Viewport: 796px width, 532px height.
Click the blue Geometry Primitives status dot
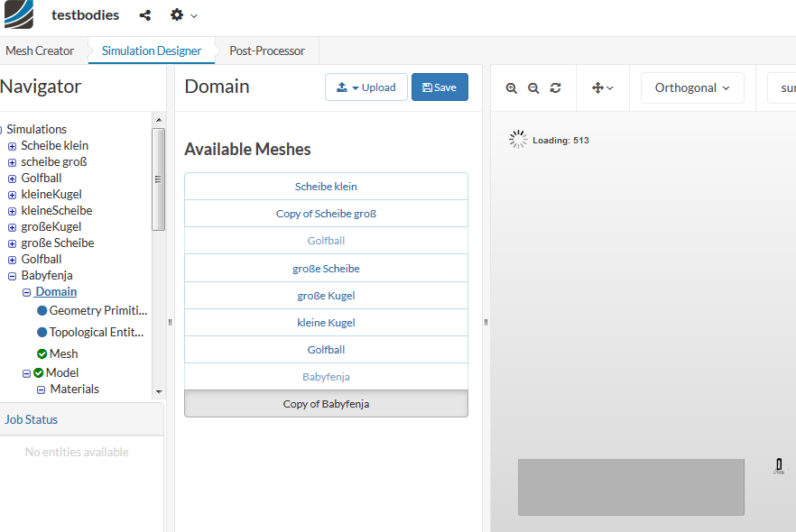coord(42,310)
